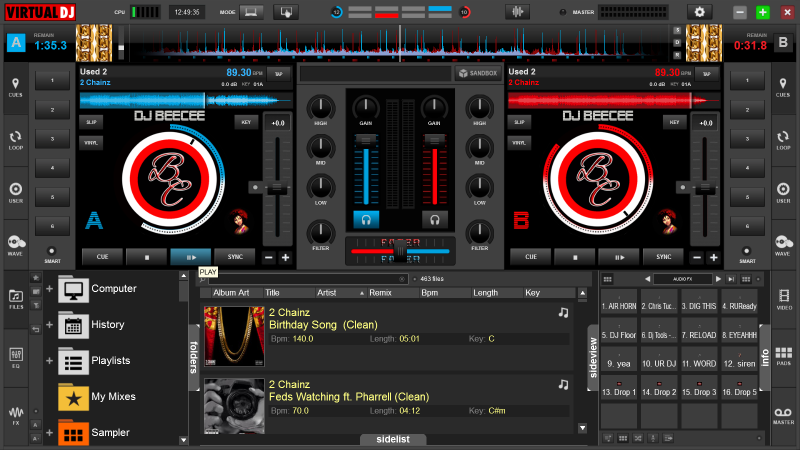Open deck B Wave panel
This screenshot has width=800, height=450.
pos(783,245)
